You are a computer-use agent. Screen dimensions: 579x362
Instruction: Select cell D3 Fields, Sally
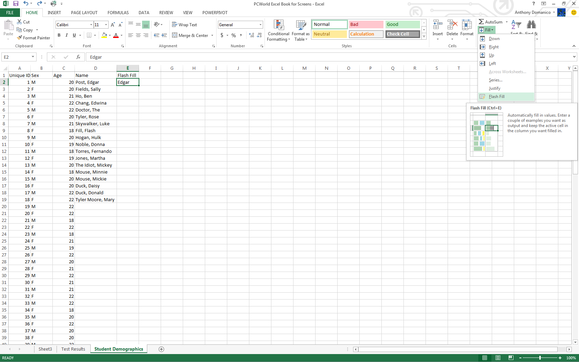tap(95, 89)
